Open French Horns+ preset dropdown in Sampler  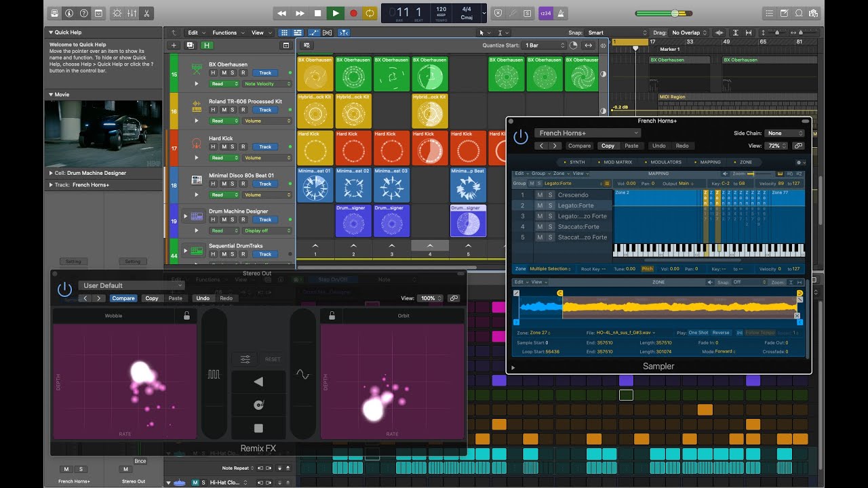coord(587,134)
